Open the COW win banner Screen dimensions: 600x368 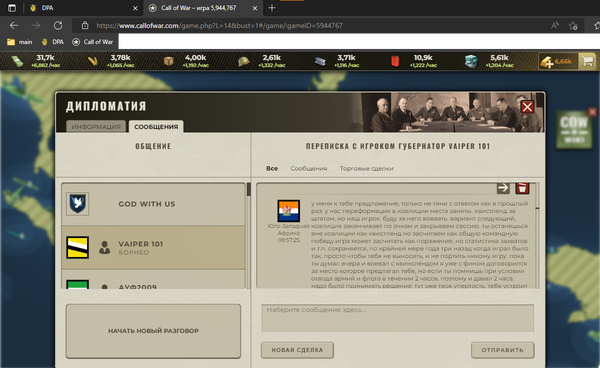[x=574, y=129]
